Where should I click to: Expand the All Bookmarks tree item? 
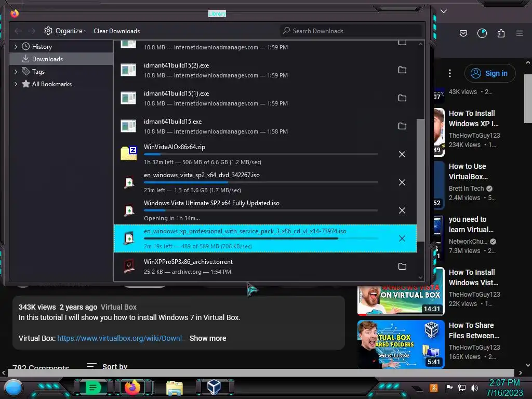coord(16,84)
